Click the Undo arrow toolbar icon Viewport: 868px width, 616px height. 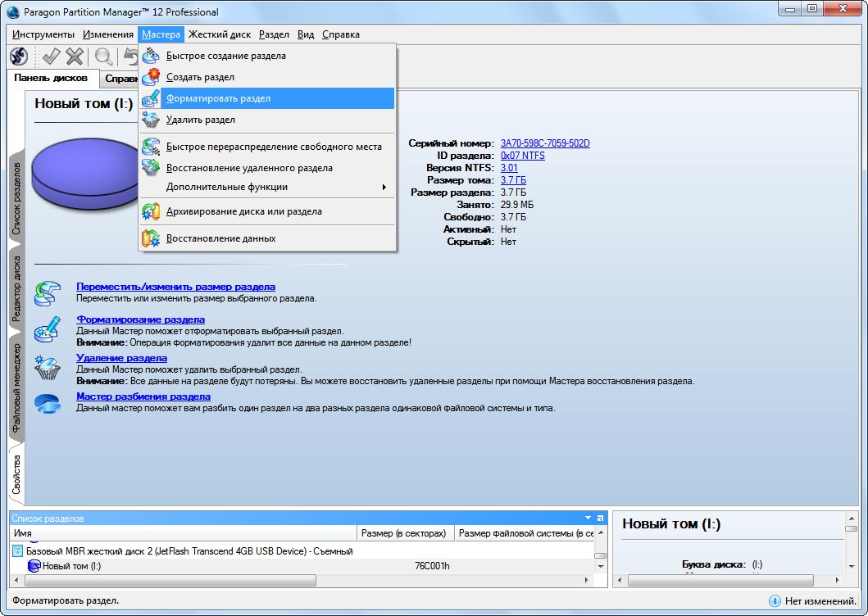(130, 56)
